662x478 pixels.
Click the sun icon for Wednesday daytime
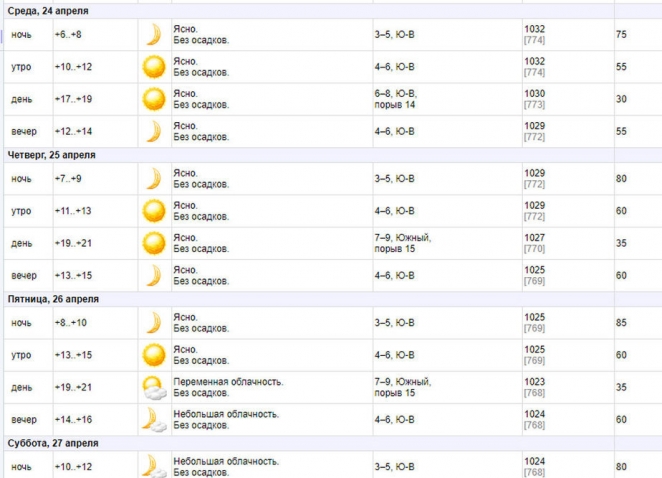[x=153, y=99]
